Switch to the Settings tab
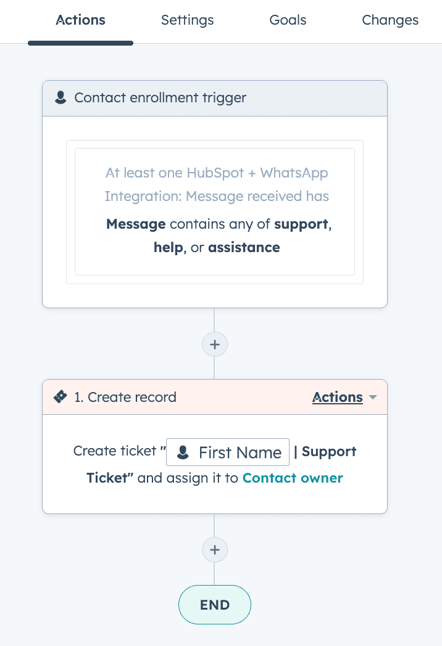Screen dimensions: 442x646 [187, 20]
